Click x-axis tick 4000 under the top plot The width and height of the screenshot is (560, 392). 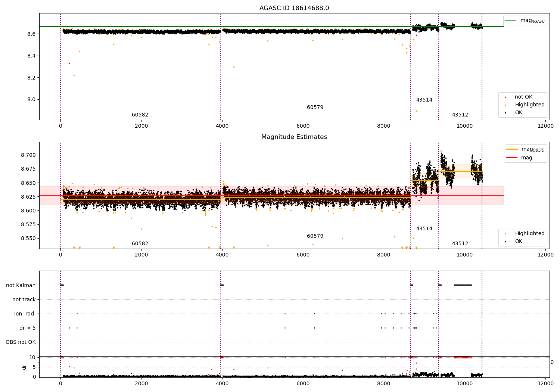coord(222,126)
